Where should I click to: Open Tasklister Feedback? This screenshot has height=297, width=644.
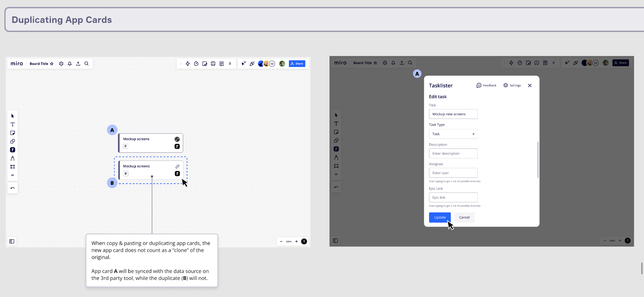pyautogui.click(x=486, y=85)
